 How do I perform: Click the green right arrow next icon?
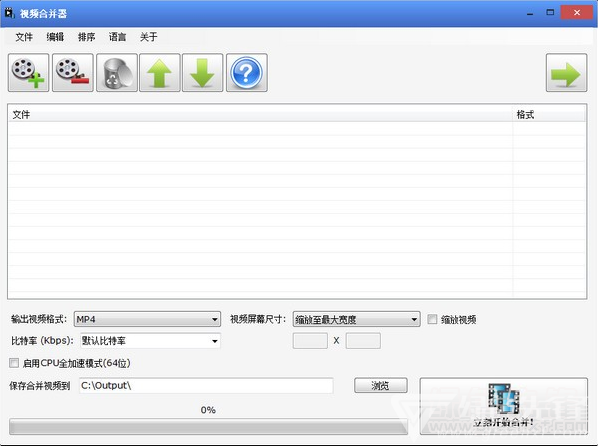click(x=566, y=72)
